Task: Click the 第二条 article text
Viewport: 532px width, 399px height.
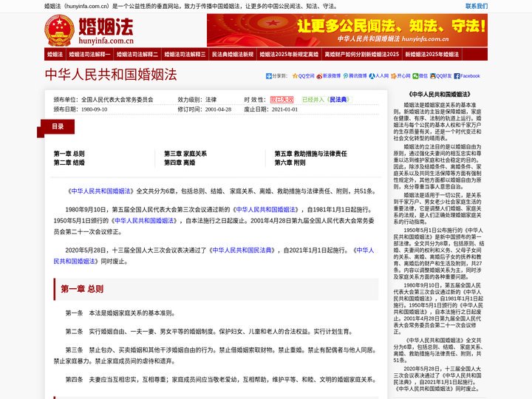Action: 209,332
